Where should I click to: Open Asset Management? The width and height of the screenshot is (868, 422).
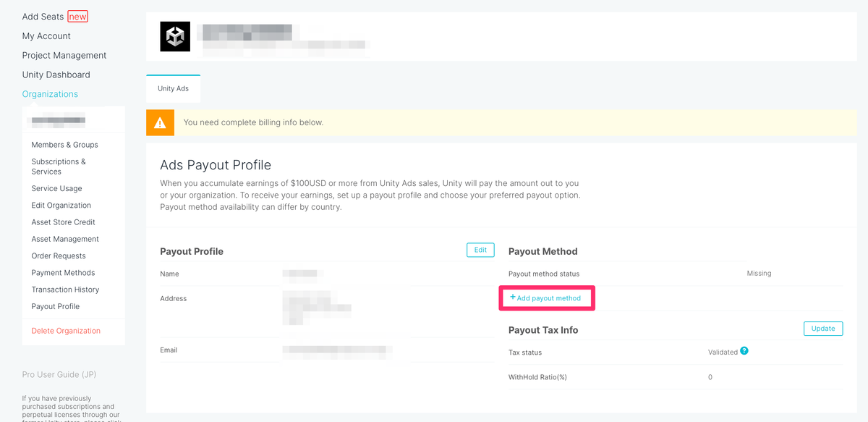[65, 239]
